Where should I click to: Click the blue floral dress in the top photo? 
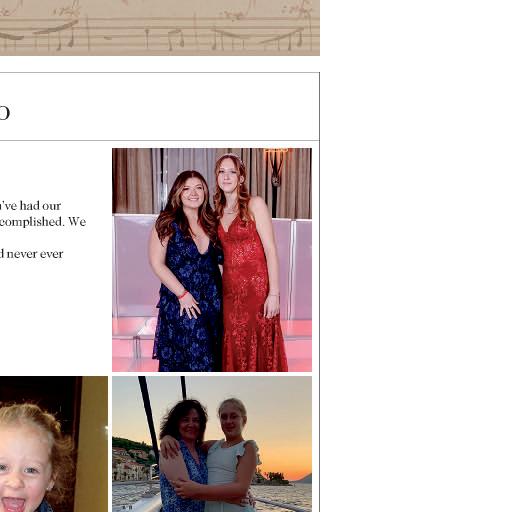pyautogui.click(x=188, y=300)
